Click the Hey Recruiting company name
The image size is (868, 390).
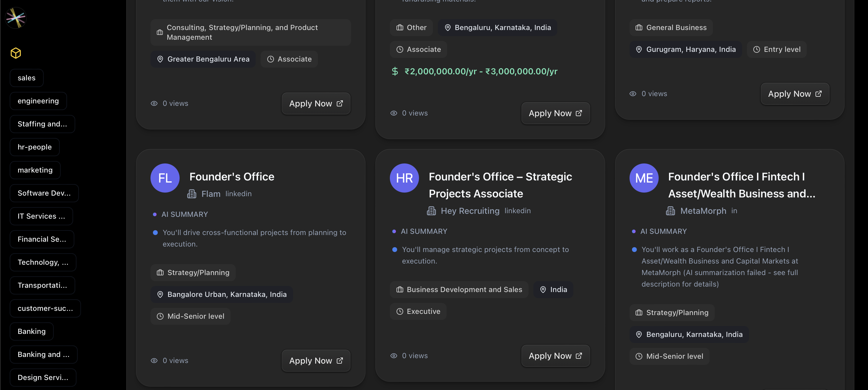(x=470, y=211)
